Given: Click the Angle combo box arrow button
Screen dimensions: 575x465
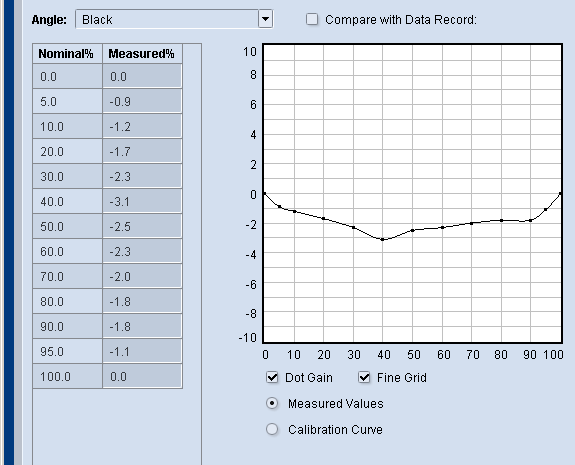Looking at the screenshot, I should coord(265,19).
